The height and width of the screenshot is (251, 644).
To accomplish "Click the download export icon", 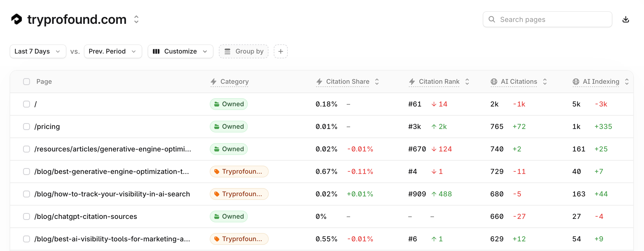I will click(626, 19).
